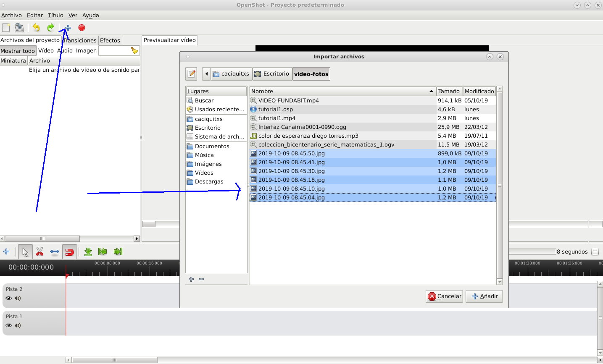603x364 pixels.
Task: Jump to the previous marker
Action: pyautogui.click(x=103, y=251)
